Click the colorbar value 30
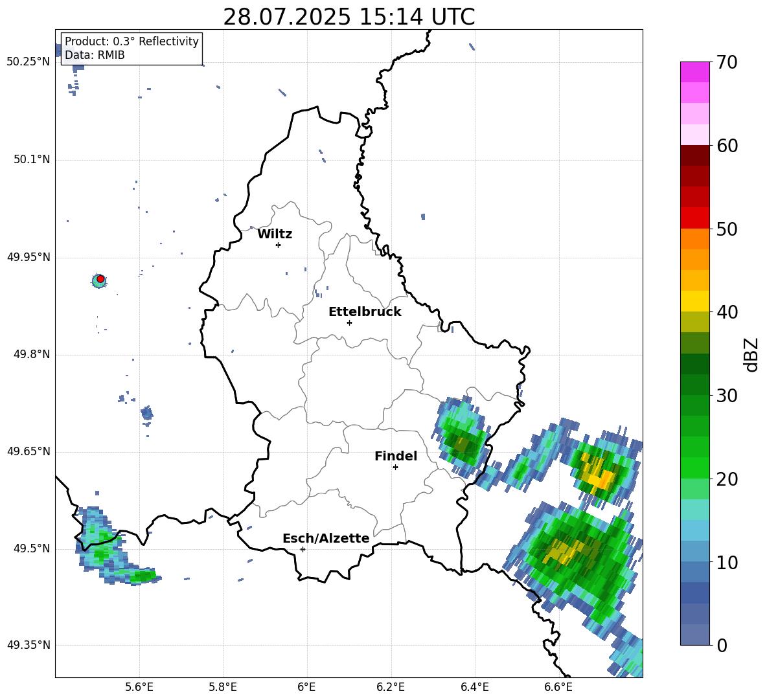Viewport: 767px width, 700px height. point(727,396)
